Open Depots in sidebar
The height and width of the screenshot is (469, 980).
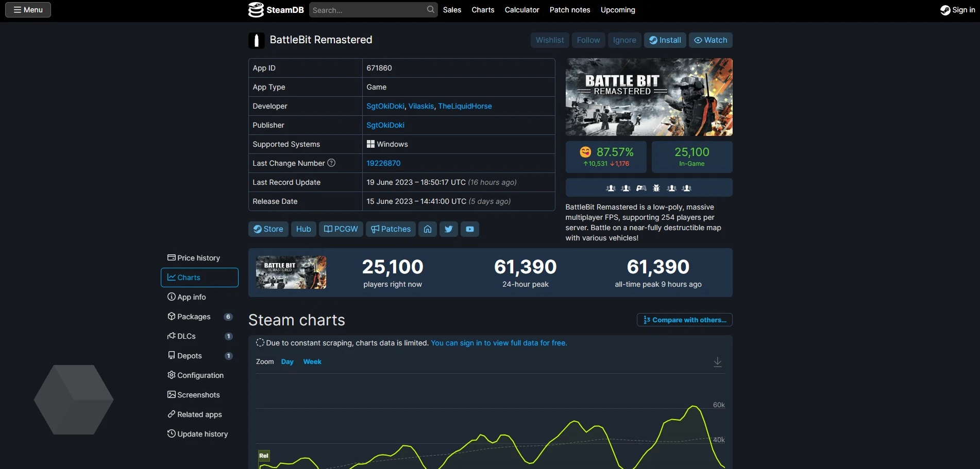pyautogui.click(x=199, y=356)
